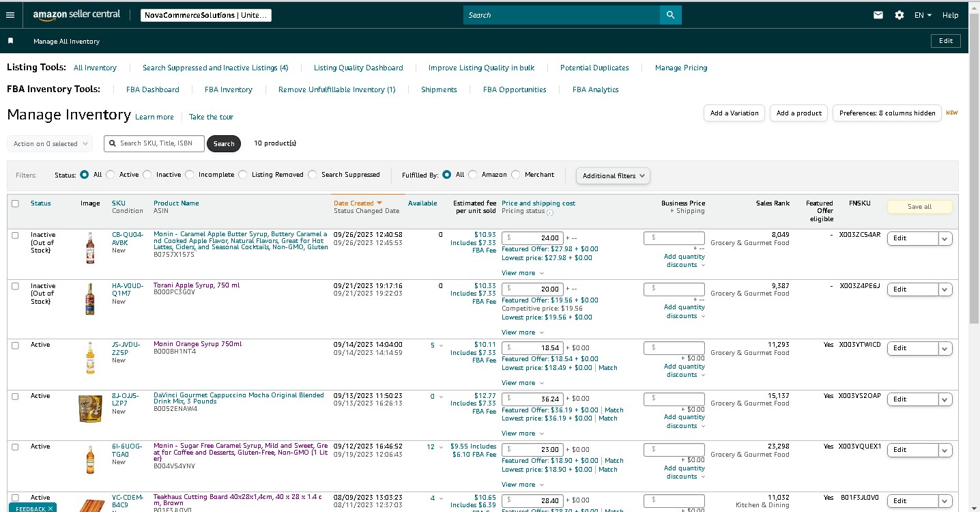
Task: Open the messages envelope icon
Action: click(x=878, y=15)
